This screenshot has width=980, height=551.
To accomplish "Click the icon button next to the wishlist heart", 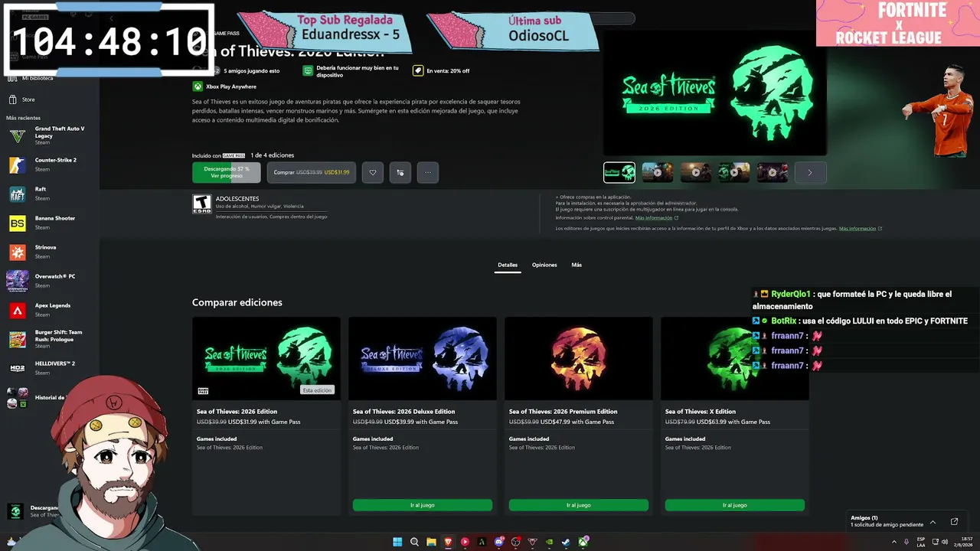I will pyautogui.click(x=400, y=172).
